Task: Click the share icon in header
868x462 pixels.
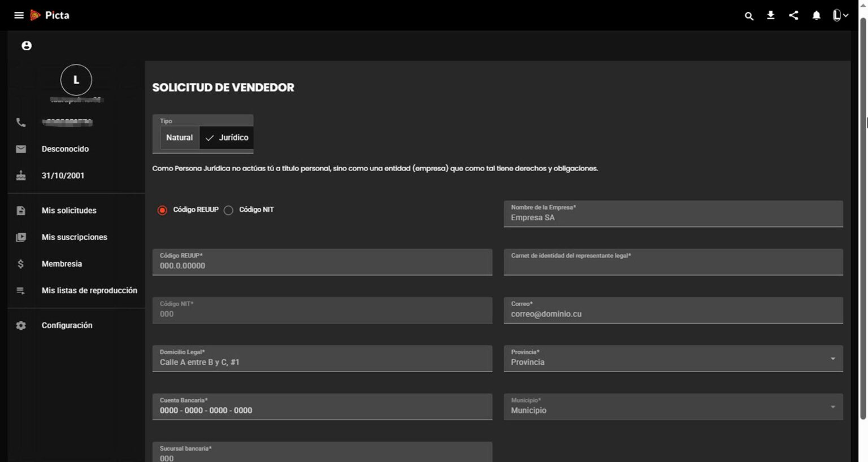Action: [793, 15]
